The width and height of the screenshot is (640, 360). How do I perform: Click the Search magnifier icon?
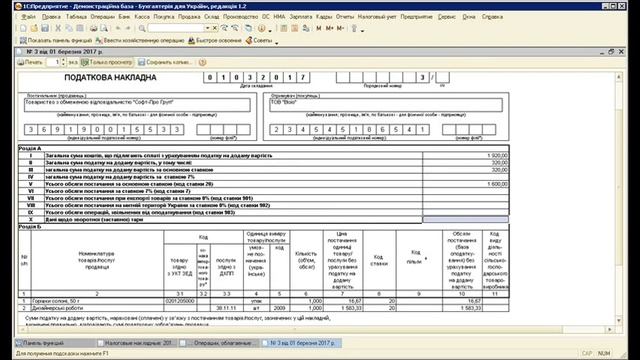(x=142, y=28)
